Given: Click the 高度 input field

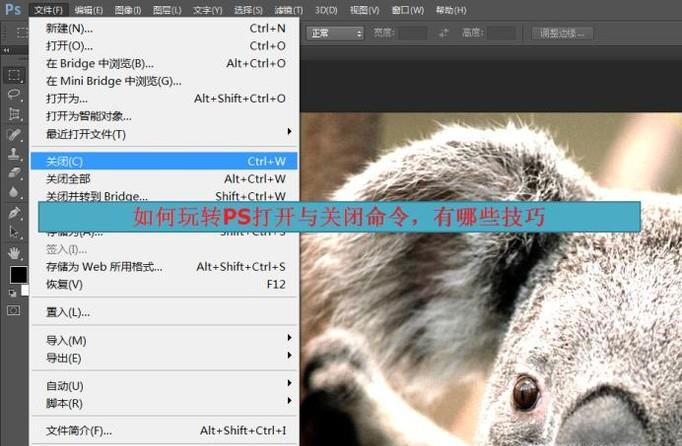Looking at the screenshot, I should pyautogui.click(x=501, y=33).
